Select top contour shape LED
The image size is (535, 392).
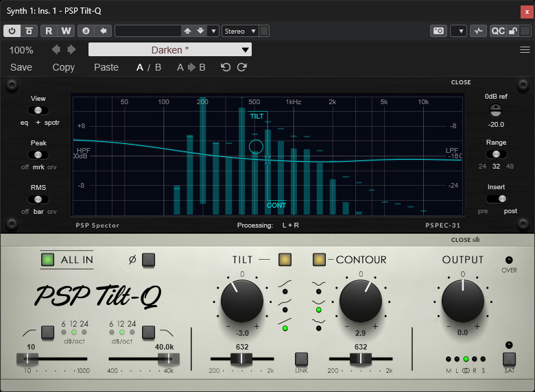[x=319, y=291]
